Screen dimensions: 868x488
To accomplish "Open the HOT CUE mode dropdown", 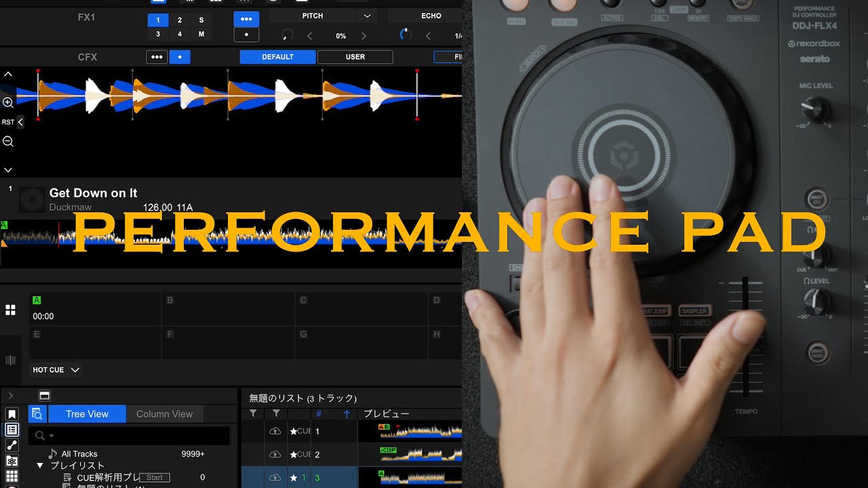I will pos(56,370).
